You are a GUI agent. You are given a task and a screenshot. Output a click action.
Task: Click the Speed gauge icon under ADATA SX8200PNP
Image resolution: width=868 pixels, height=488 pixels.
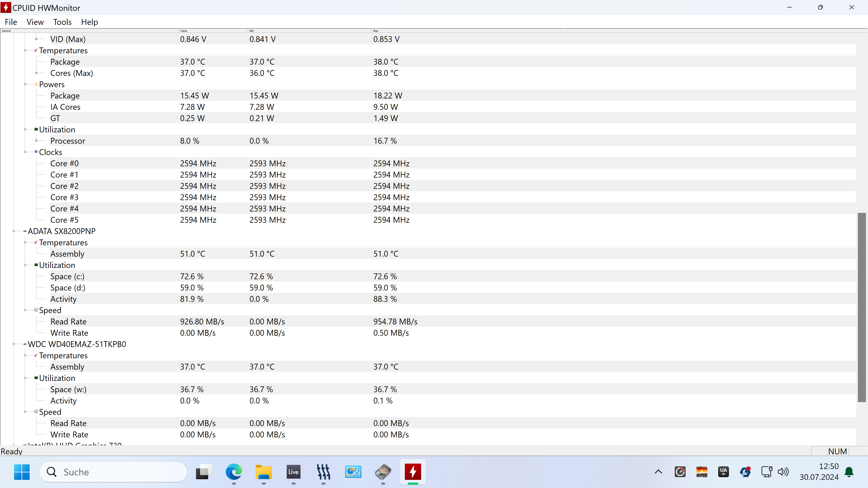(36, 310)
